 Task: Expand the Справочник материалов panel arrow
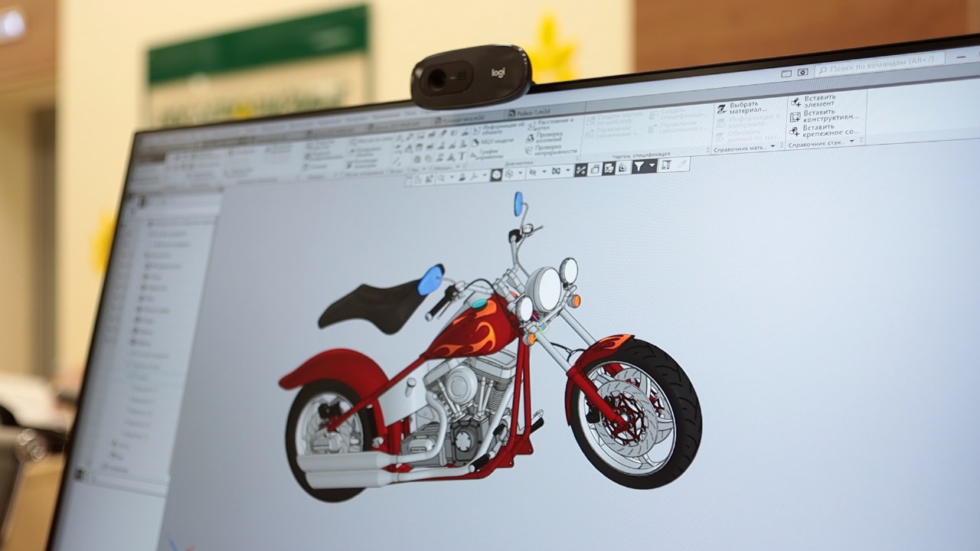(x=772, y=146)
